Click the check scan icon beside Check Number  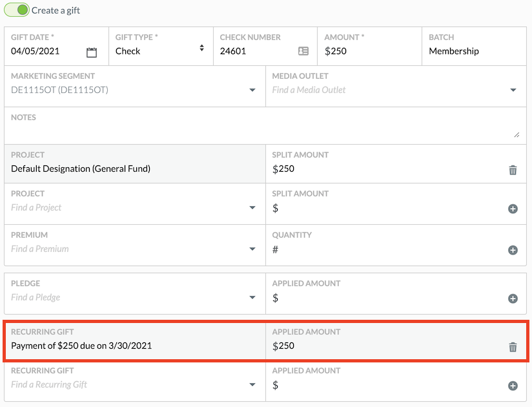click(x=303, y=51)
